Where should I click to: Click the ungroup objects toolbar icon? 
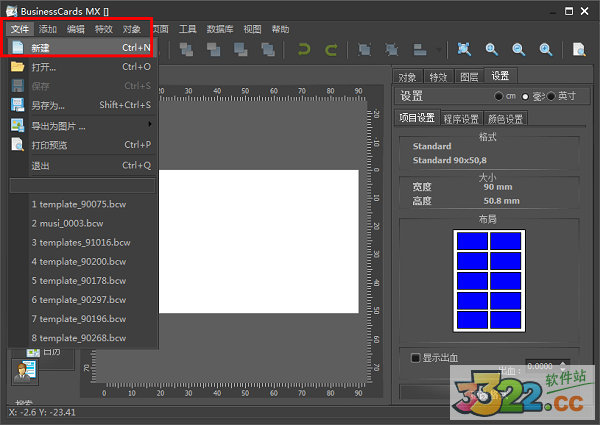point(391,50)
